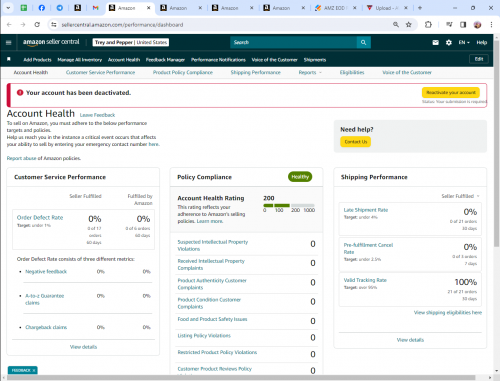
Task: Open Feedback Manager in the nav bar
Action: point(165,60)
